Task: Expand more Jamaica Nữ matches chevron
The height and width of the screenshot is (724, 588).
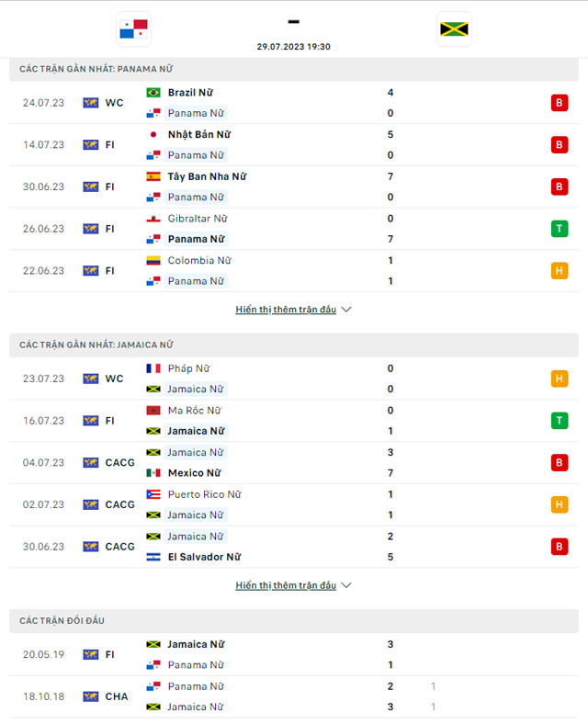Action: (x=346, y=585)
